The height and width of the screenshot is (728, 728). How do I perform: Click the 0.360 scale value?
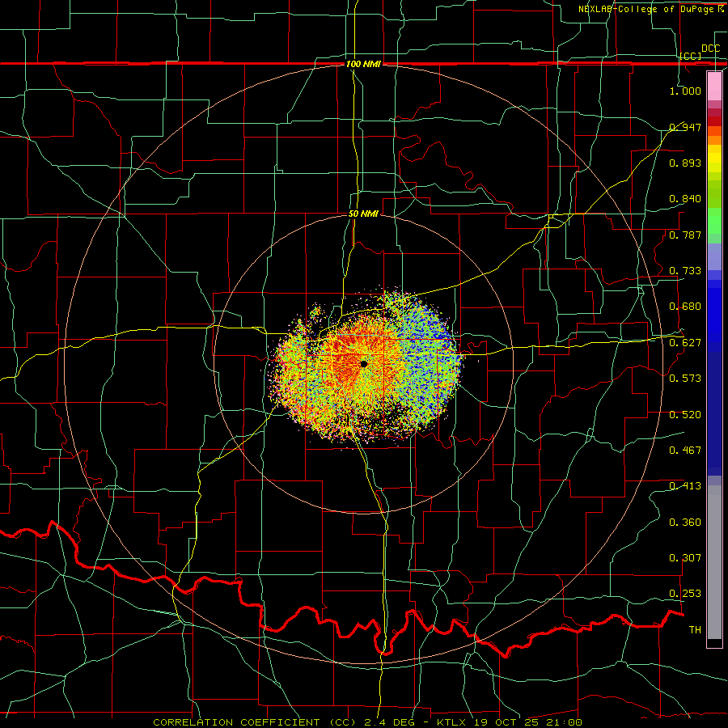(x=685, y=523)
